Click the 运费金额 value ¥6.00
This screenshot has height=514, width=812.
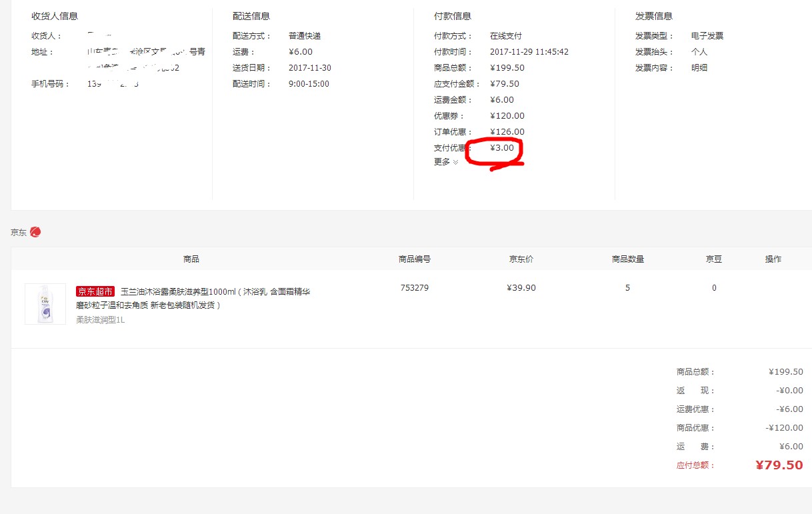(x=502, y=100)
